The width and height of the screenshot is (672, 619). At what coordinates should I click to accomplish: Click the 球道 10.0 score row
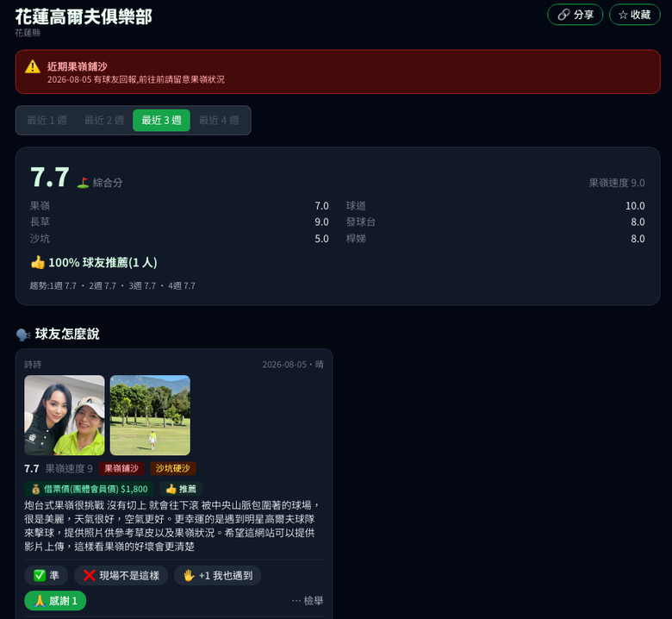[495, 206]
